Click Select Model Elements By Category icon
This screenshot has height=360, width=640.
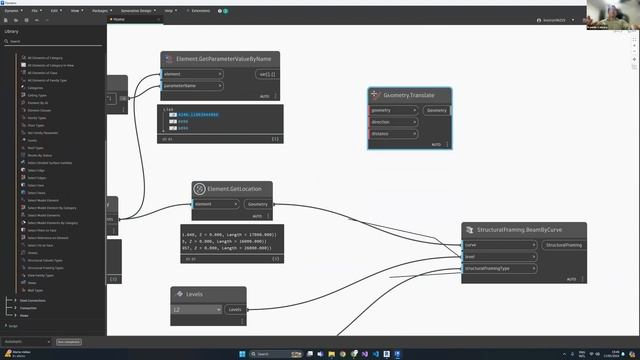click(x=23, y=222)
